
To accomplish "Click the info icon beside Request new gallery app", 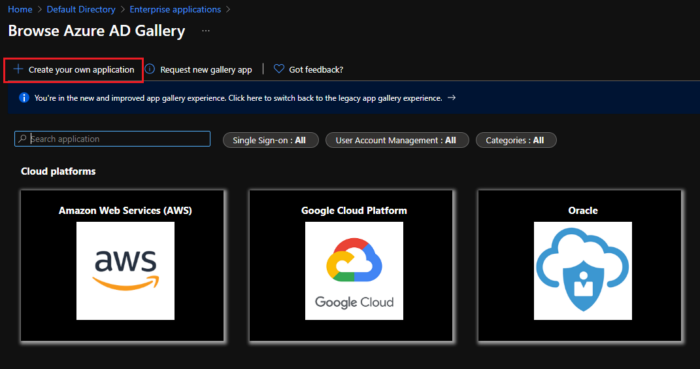I will (x=150, y=69).
